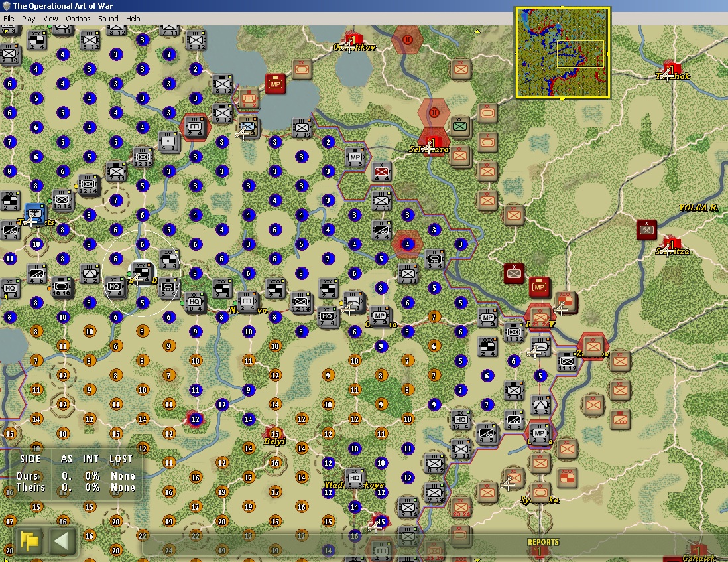
Task: Click the Torzhok objective flag
Action: tap(672, 69)
